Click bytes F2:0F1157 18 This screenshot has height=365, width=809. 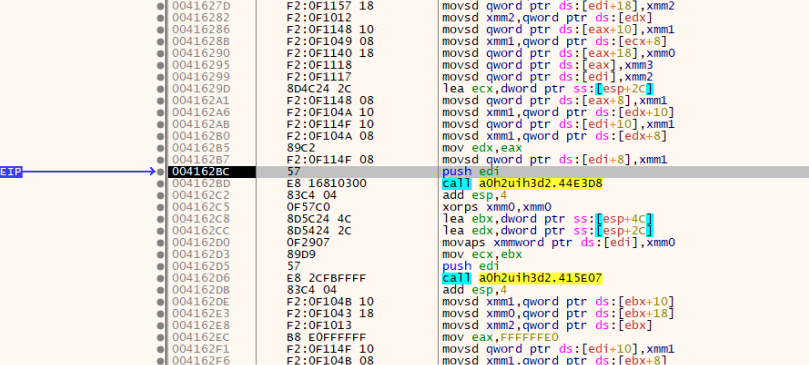click(x=330, y=6)
